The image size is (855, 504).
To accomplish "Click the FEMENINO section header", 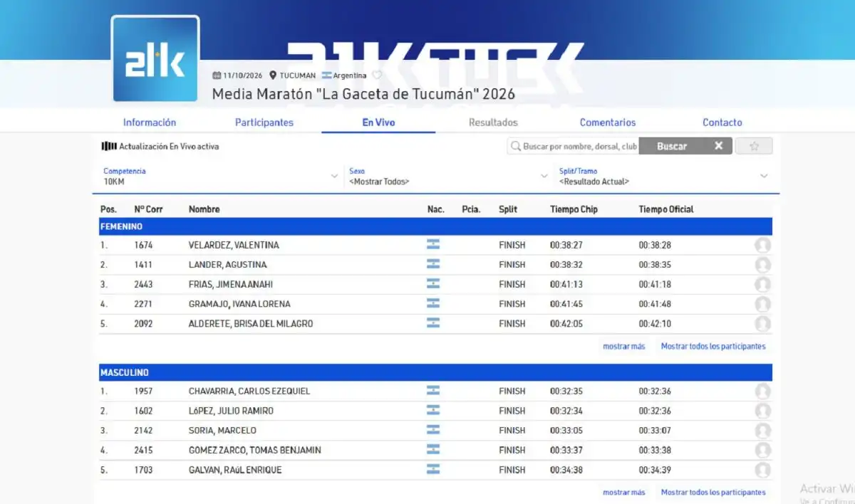I will click(x=435, y=226).
